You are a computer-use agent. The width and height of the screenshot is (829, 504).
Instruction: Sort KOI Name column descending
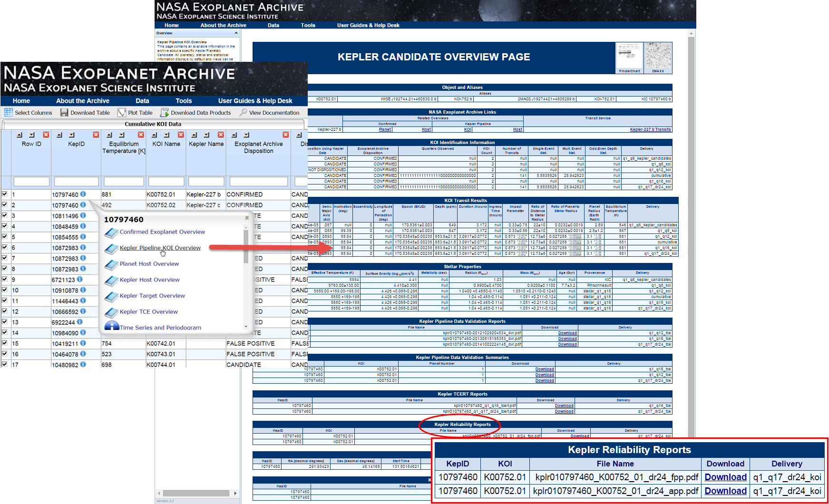click(166, 135)
